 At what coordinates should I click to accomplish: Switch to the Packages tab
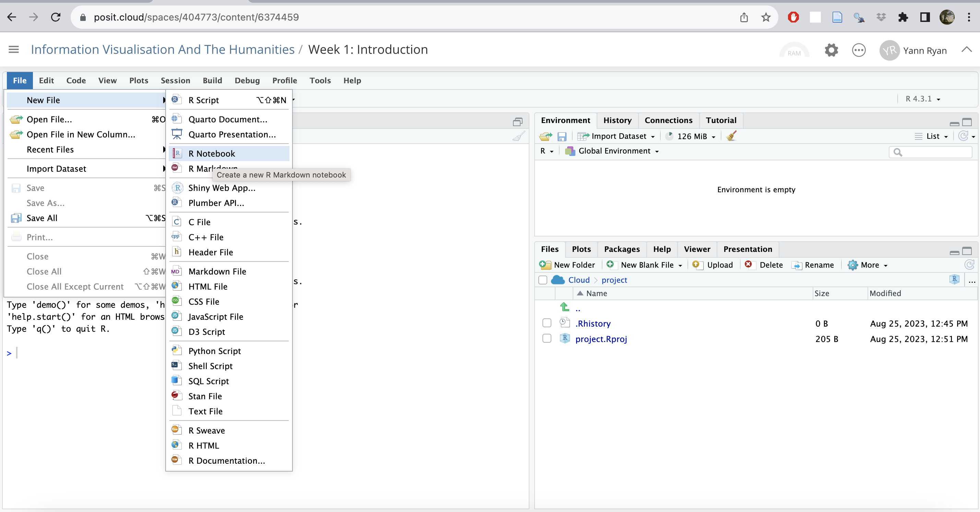coord(622,249)
